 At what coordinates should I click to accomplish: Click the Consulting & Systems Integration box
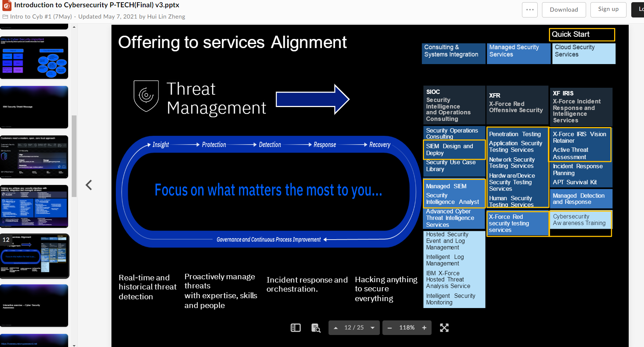[x=453, y=54]
